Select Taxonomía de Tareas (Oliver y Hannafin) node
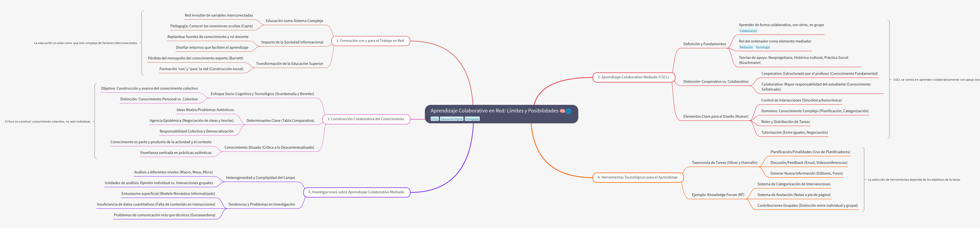The width and height of the screenshot is (980, 228). tap(724, 163)
